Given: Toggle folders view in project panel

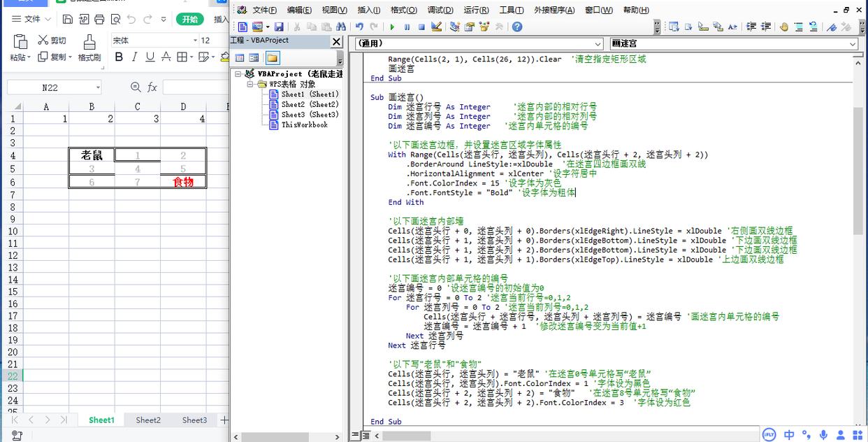Looking at the screenshot, I should coord(272,57).
